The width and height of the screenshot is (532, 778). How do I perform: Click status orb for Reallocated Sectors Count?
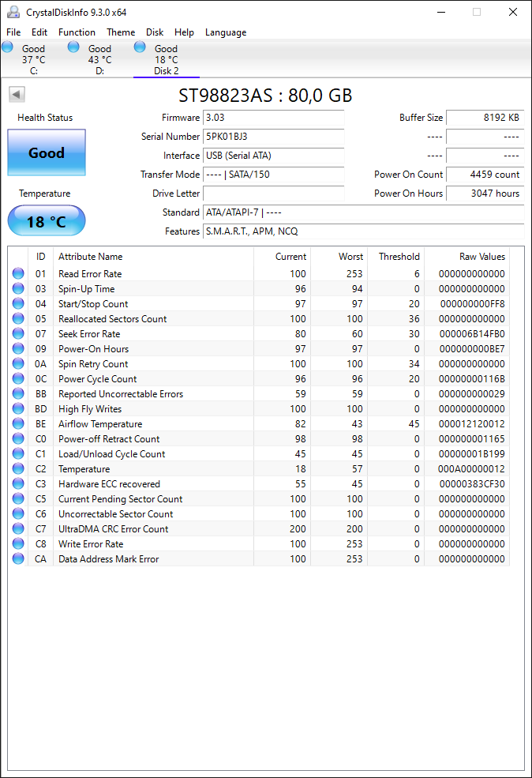click(18, 318)
